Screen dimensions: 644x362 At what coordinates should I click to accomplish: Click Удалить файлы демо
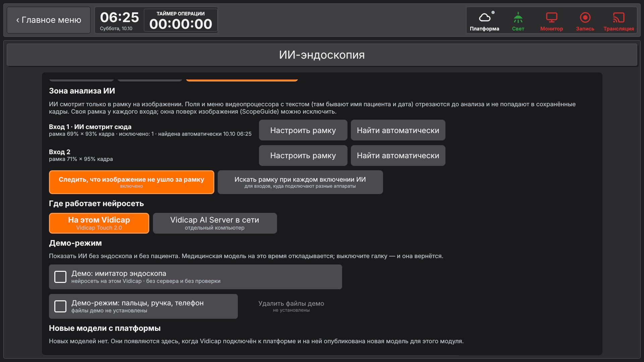[x=291, y=306]
